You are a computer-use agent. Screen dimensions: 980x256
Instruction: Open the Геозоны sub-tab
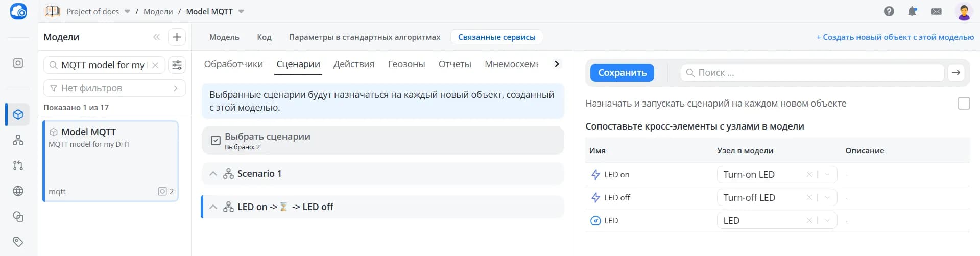click(x=407, y=64)
